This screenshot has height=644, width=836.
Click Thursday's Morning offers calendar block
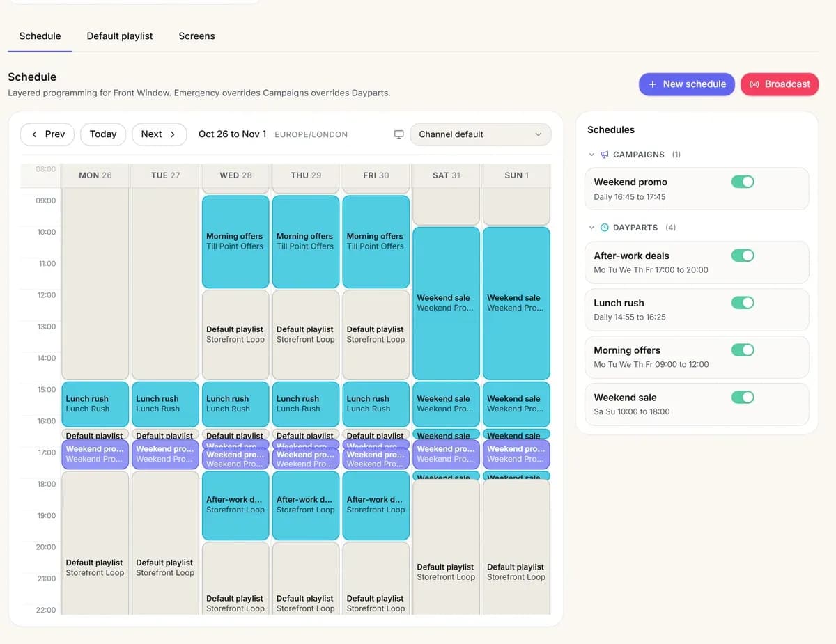pyautogui.click(x=306, y=242)
